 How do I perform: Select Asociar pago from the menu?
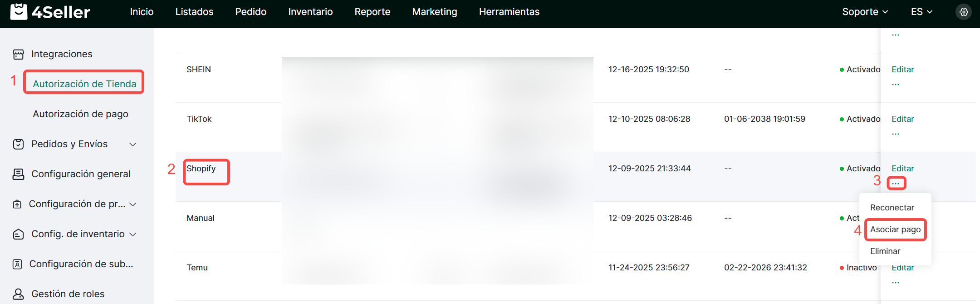click(x=895, y=229)
